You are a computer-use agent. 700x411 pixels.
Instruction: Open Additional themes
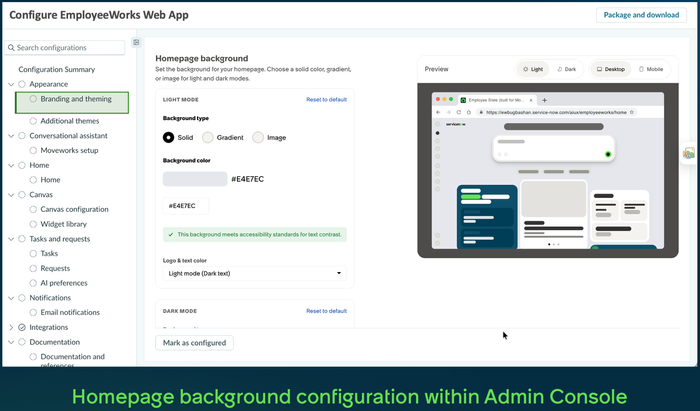(70, 121)
